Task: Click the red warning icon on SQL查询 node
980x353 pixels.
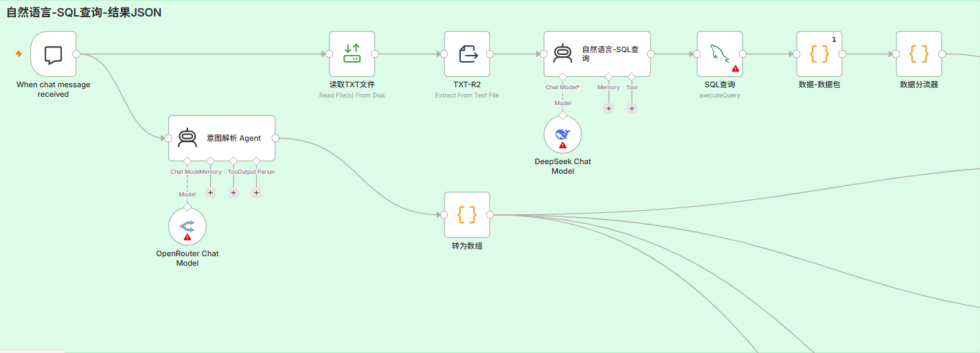Action: pos(735,69)
